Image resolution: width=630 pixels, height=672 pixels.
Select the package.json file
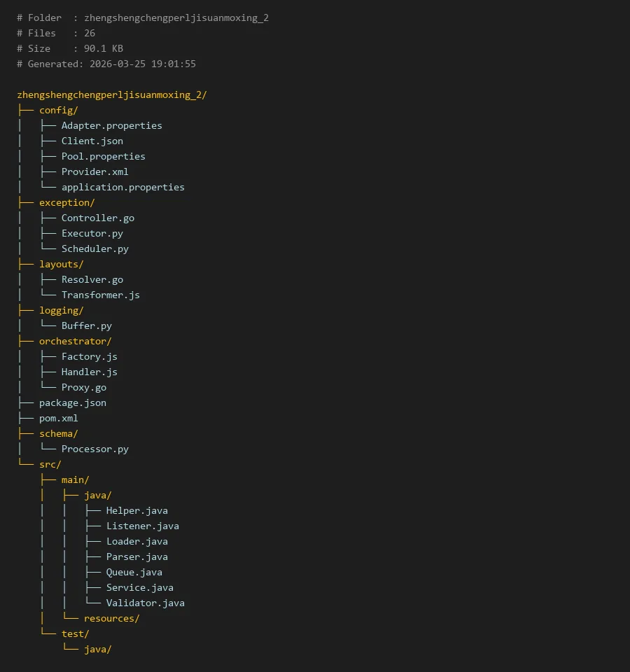click(73, 402)
